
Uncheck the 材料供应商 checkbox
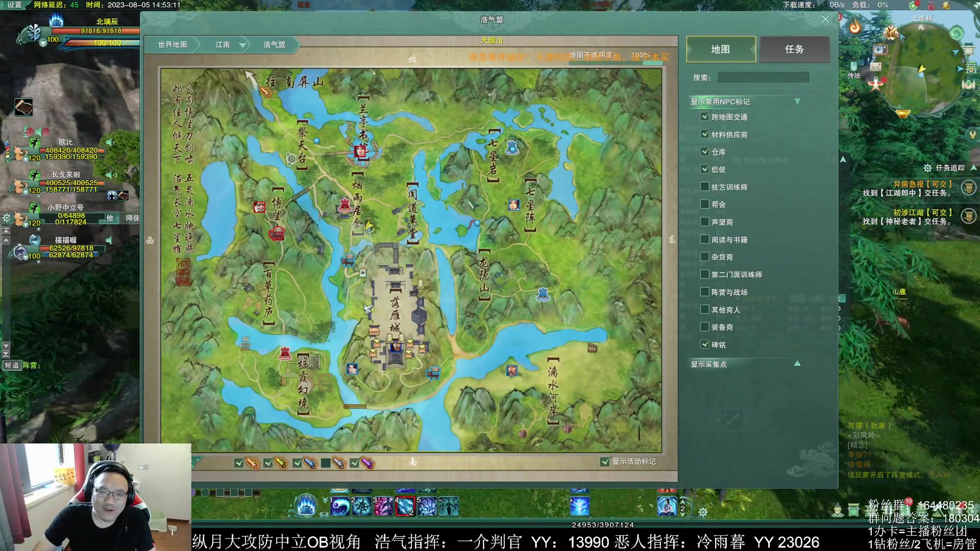(705, 134)
